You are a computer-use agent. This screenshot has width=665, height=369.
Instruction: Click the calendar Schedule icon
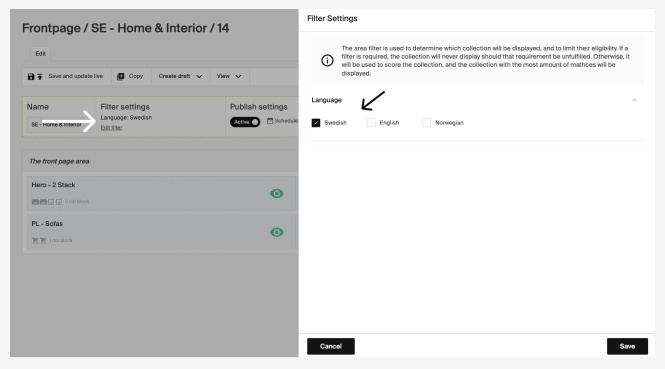coord(270,121)
